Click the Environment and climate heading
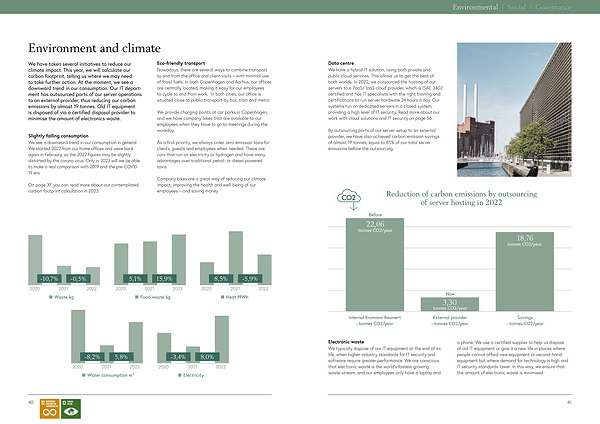Image resolution: width=600 pixels, height=424 pixels. pos(94,47)
